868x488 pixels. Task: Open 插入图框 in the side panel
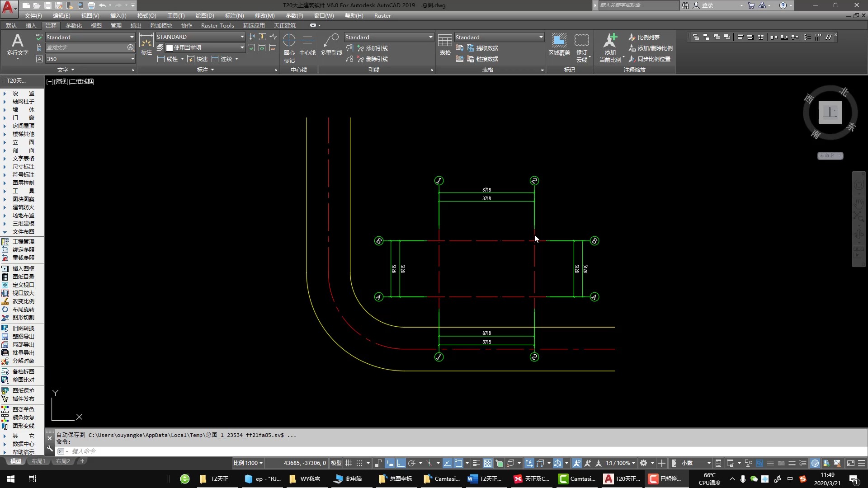(x=23, y=269)
